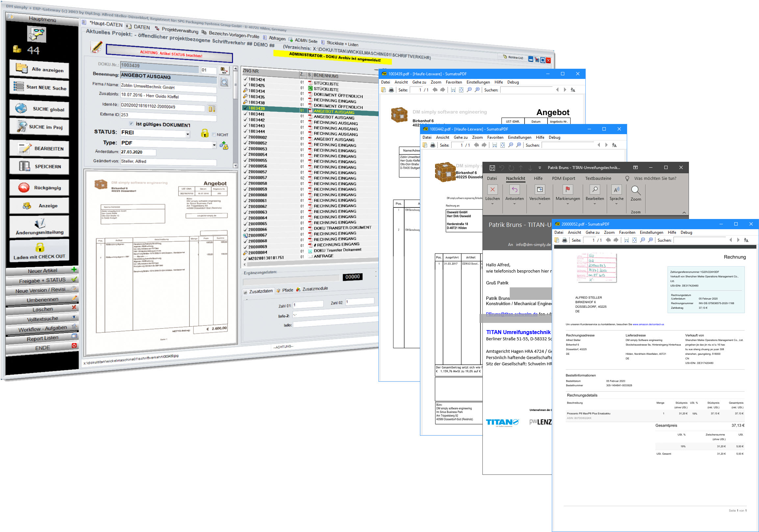Click save icon in Outlook message title bar
The width and height of the screenshot is (759, 532).
point(492,168)
